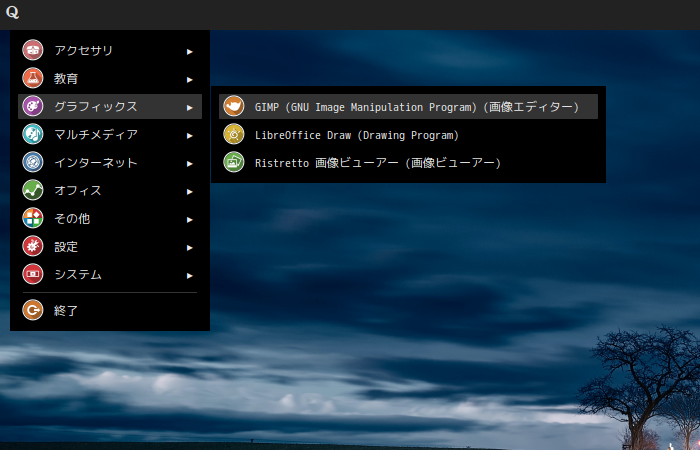Expand the アクセサリ submenu arrow

pyautogui.click(x=190, y=52)
